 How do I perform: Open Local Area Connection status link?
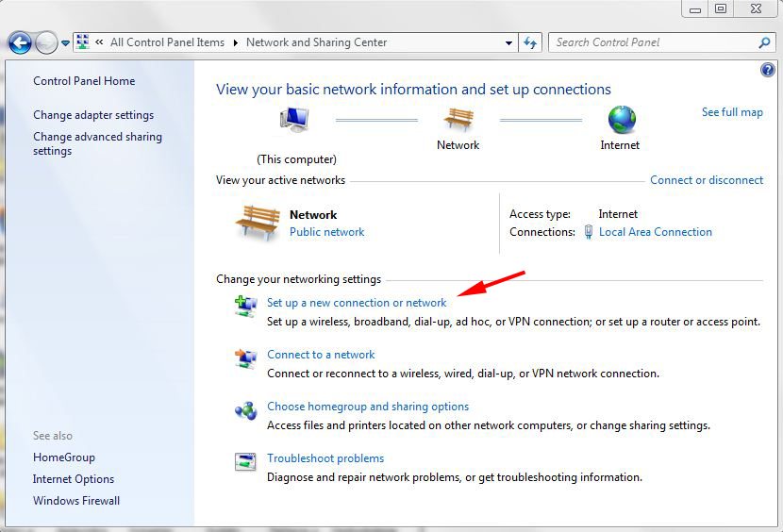tap(655, 232)
